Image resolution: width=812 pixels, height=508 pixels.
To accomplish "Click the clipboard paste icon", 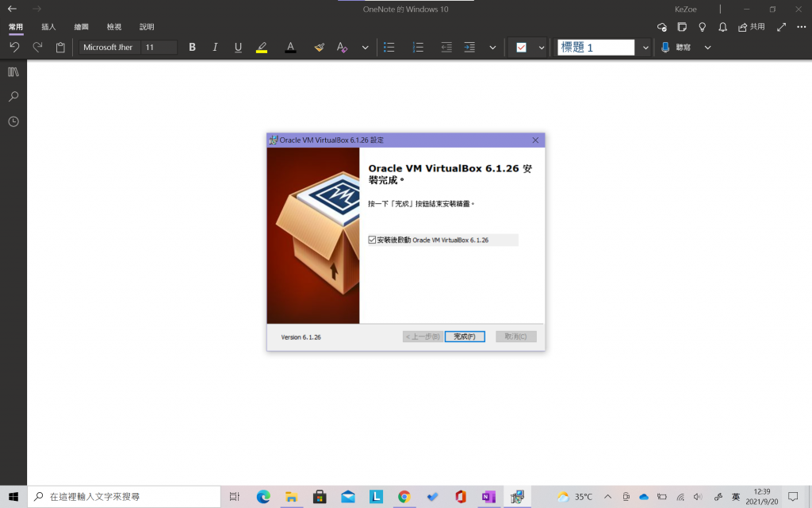I will pyautogui.click(x=60, y=47).
